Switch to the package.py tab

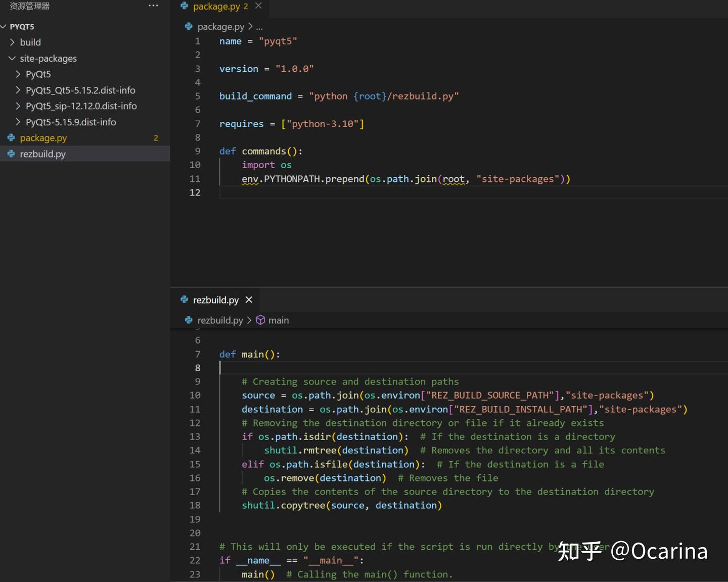[x=216, y=6]
